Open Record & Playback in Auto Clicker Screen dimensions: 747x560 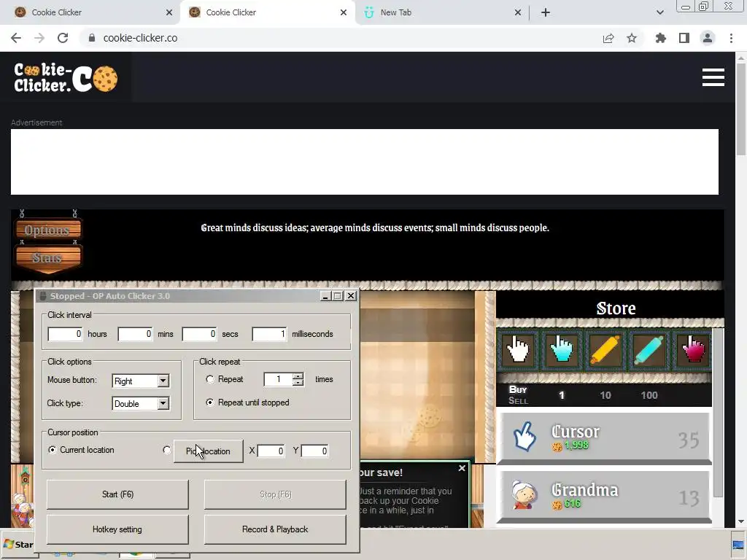pyautogui.click(x=275, y=529)
